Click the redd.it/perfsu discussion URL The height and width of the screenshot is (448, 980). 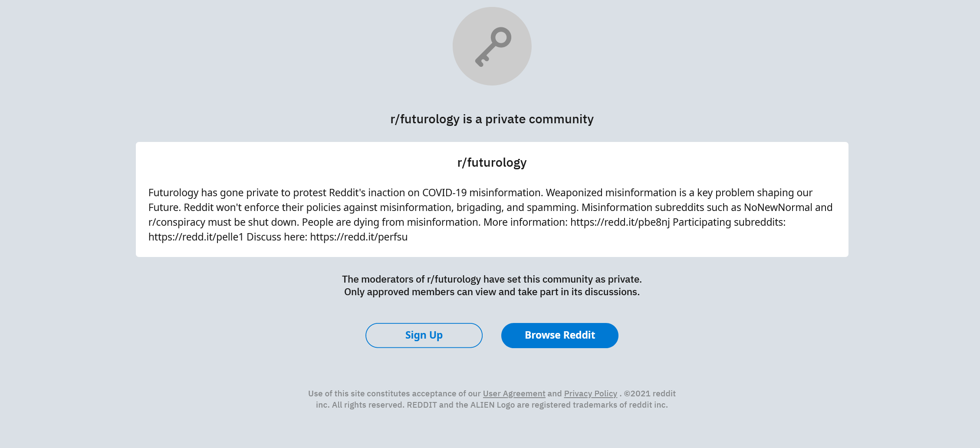pyautogui.click(x=358, y=237)
